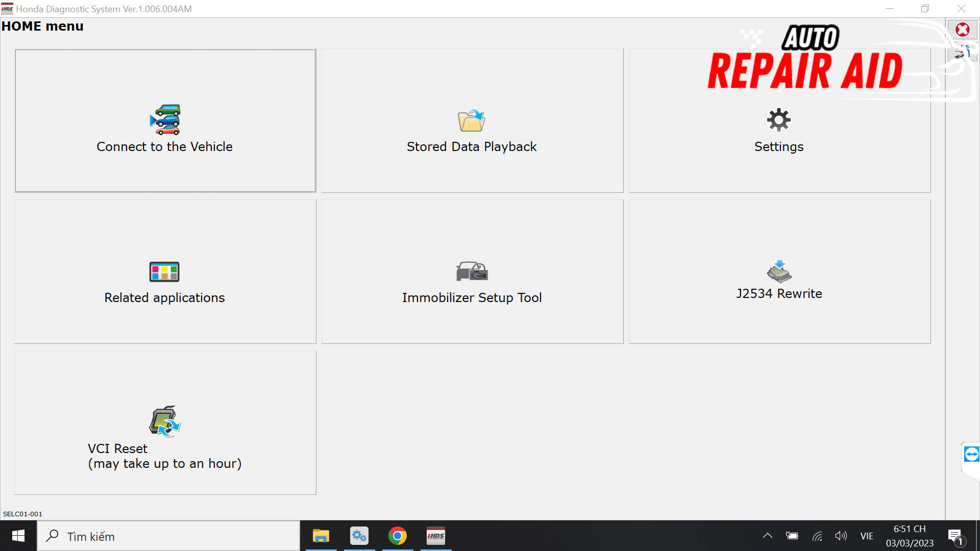Open Related applications
The width and height of the screenshot is (980, 551).
[165, 271]
